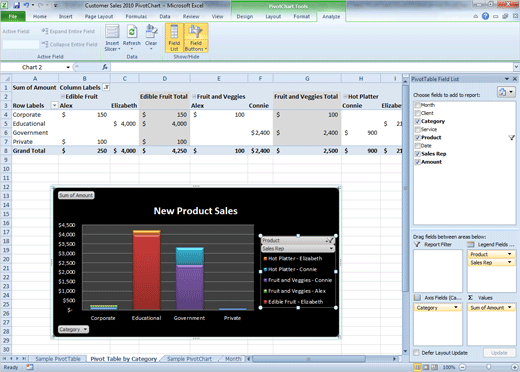Click the macro record icon in status bar

point(30,367)
